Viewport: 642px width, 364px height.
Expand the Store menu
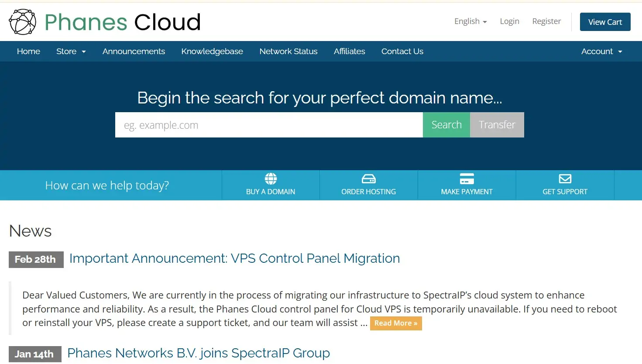click(x=71, y=52)
